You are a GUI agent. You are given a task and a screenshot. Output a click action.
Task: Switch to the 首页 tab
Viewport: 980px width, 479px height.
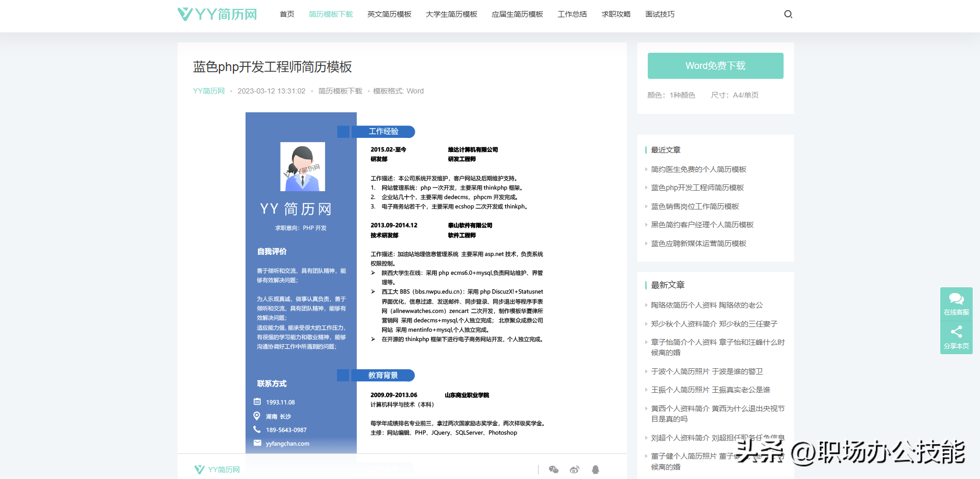[286, 14]
